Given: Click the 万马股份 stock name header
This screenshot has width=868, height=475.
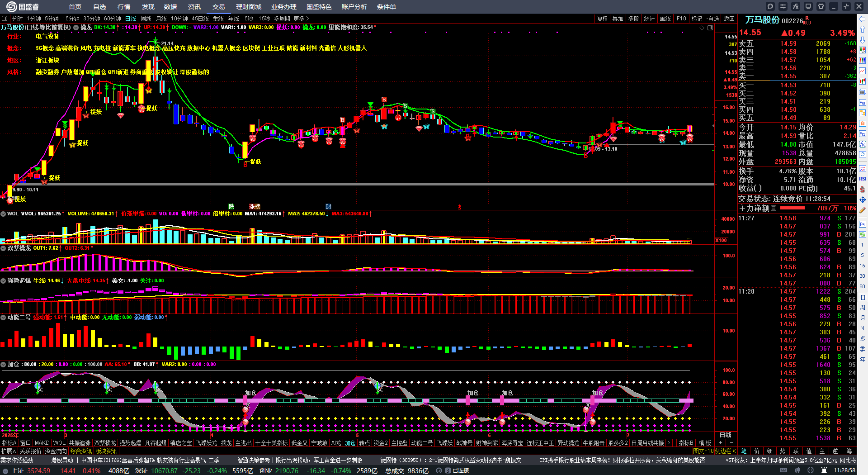Looking at the screenshot, I should tap(762, 20).
